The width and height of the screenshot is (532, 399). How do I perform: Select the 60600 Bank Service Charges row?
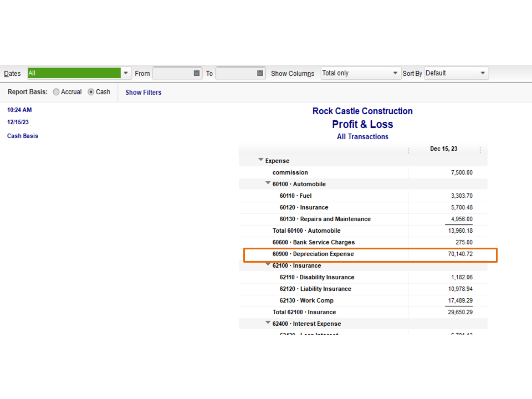pyautogui.click(x=363, y=242)
